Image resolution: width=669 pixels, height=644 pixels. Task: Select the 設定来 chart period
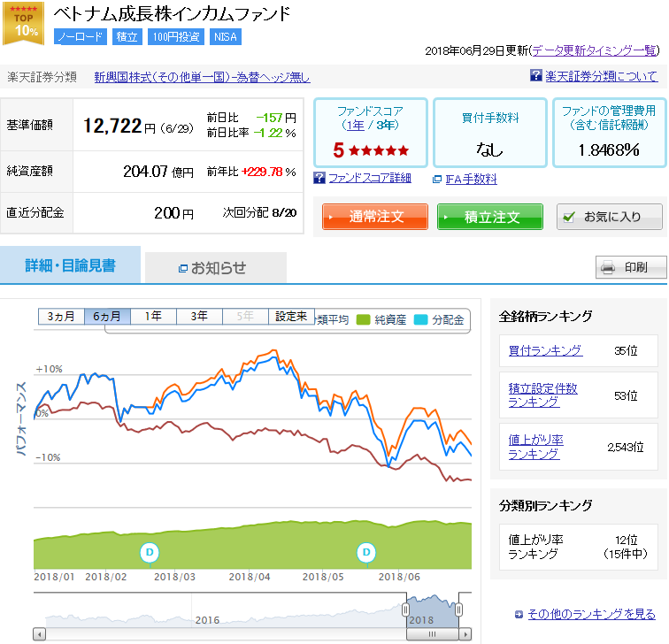291,317
